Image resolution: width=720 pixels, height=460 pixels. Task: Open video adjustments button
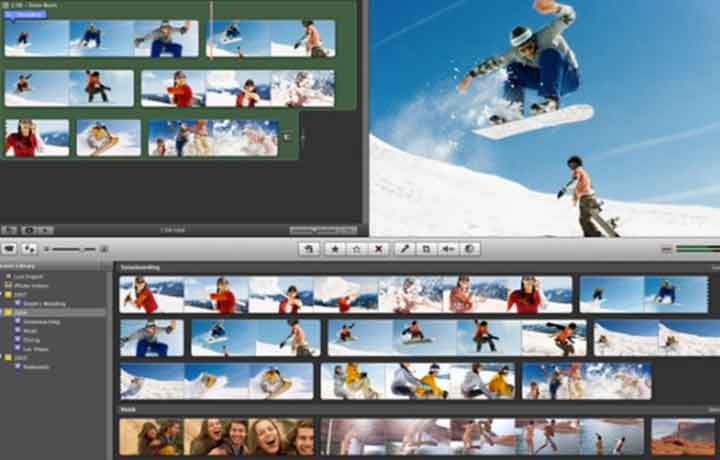click(x=469, y=248)
